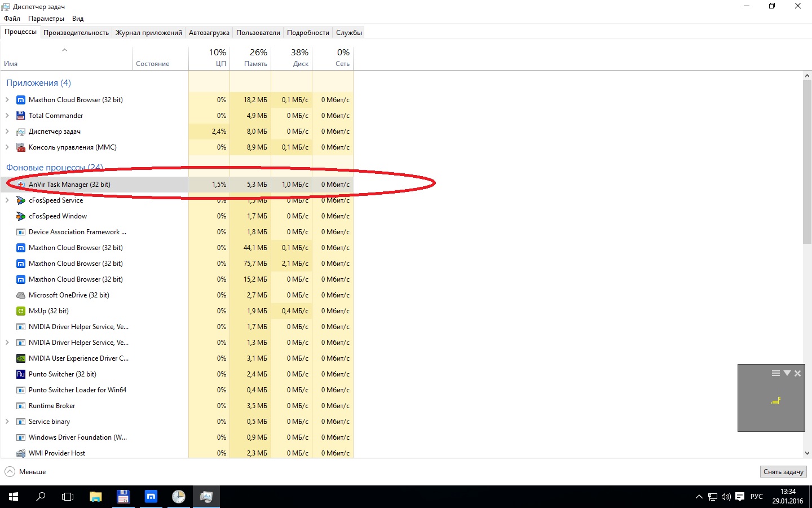812x508 pixels.
Task: Open File Explorer from the taskbar
Action: point(96,497)
